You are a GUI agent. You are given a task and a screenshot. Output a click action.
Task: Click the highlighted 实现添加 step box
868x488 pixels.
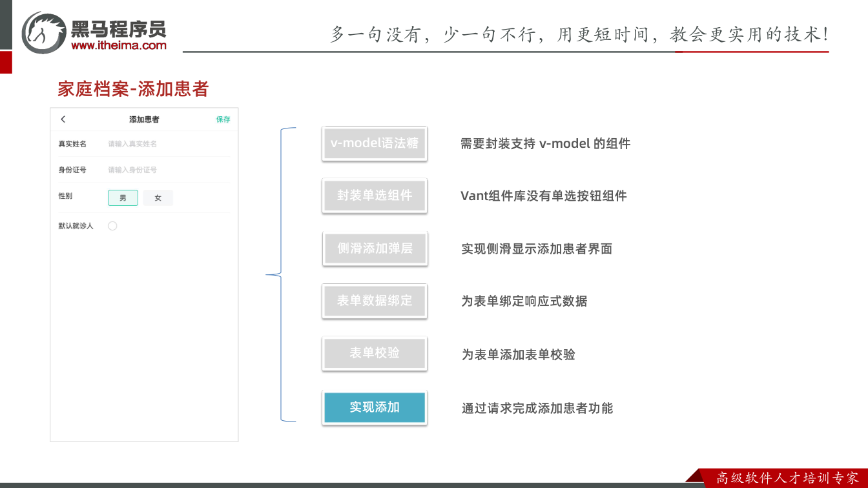[375, 407]
